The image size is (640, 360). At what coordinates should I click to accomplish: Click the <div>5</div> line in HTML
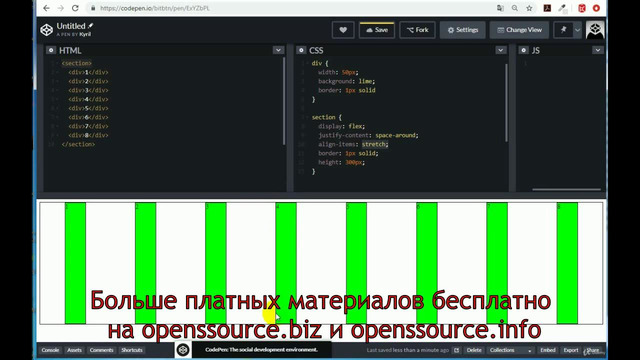click(88, 108)
